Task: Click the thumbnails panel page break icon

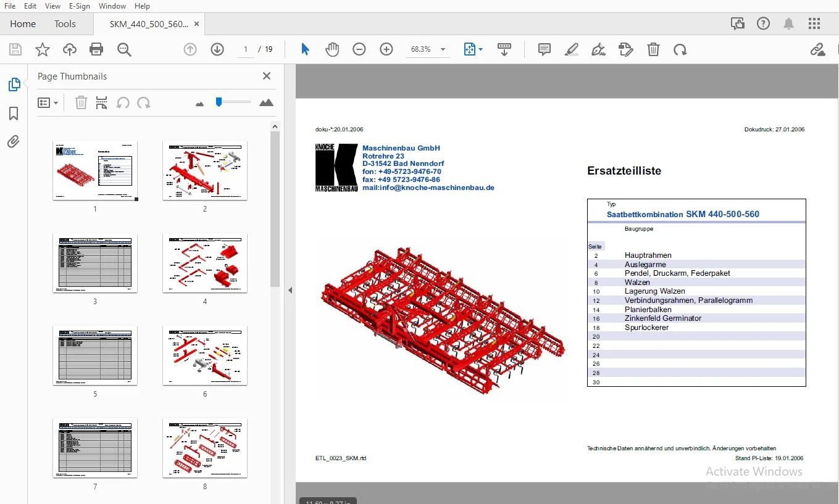Action: coord(102,102)
